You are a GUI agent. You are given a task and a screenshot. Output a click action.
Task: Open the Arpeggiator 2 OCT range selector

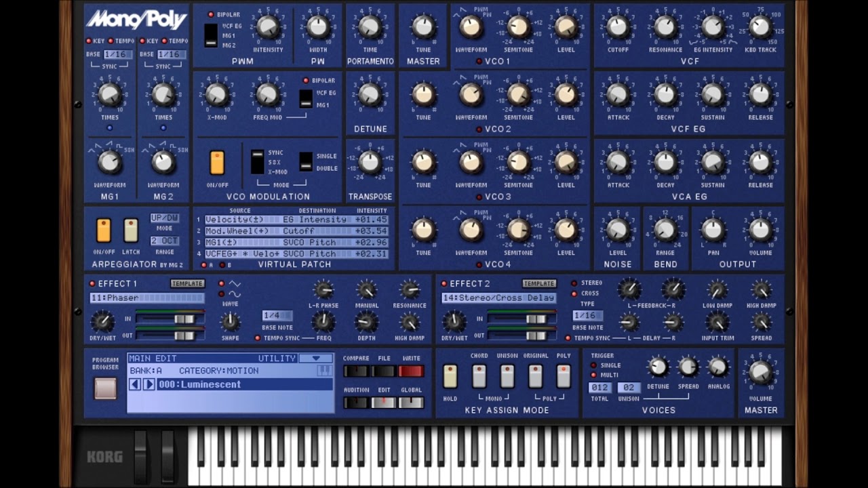click(165, 241)
